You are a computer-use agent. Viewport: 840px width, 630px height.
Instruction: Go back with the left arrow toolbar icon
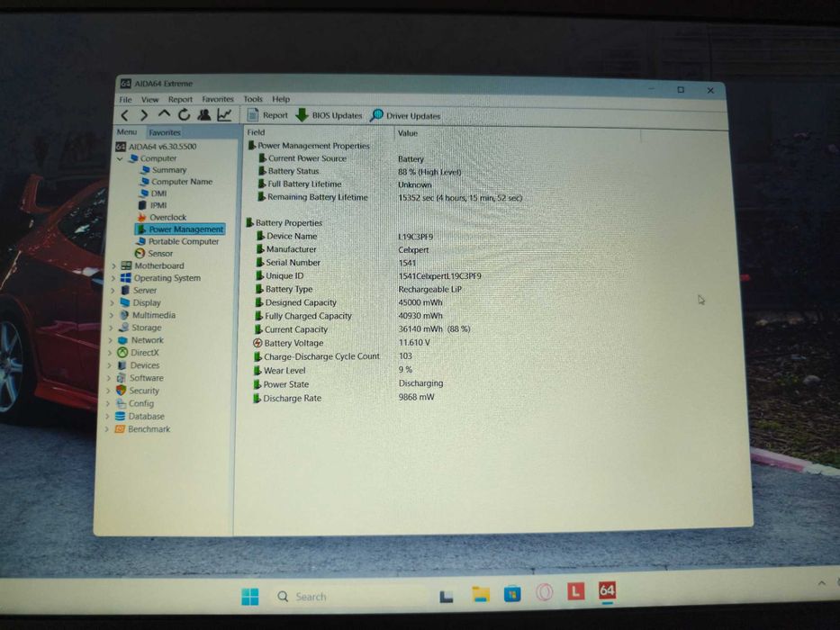[125, 115]
